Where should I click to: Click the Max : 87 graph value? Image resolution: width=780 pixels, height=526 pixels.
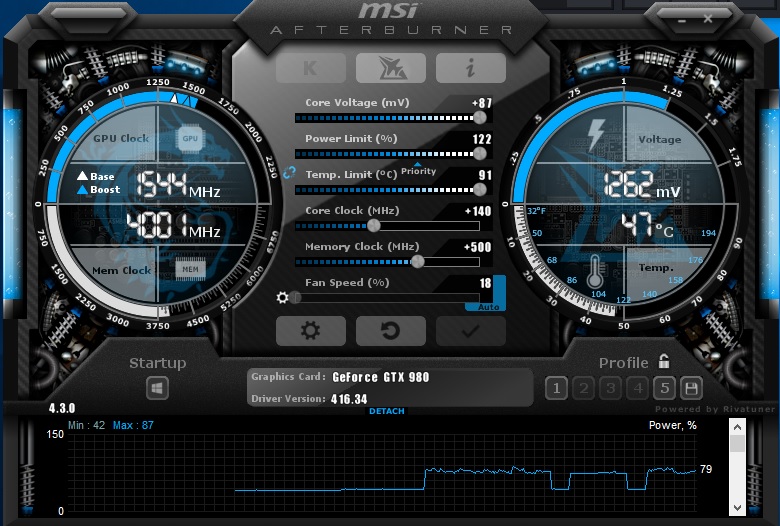point(133,425)
